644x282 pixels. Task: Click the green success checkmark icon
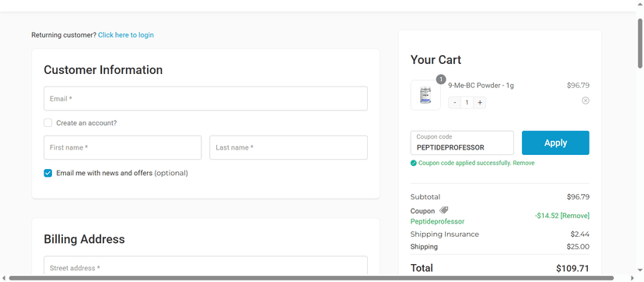click(x=414, y=163)
